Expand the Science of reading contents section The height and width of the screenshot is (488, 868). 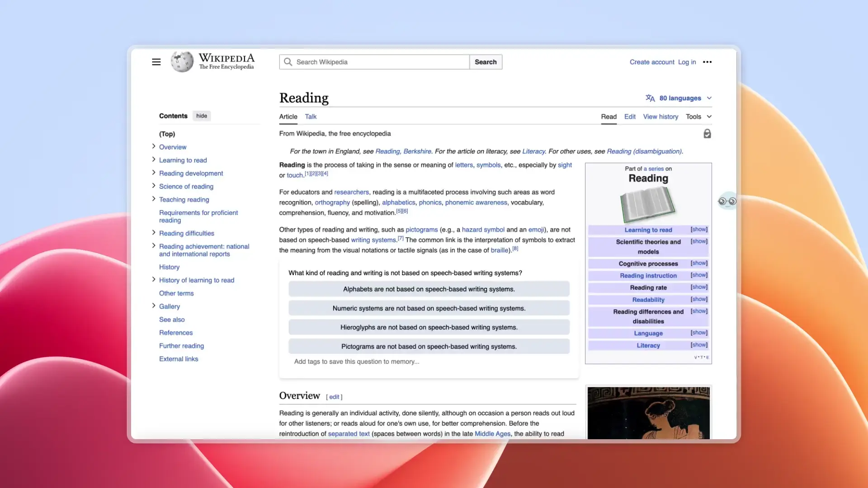point(154,186)
